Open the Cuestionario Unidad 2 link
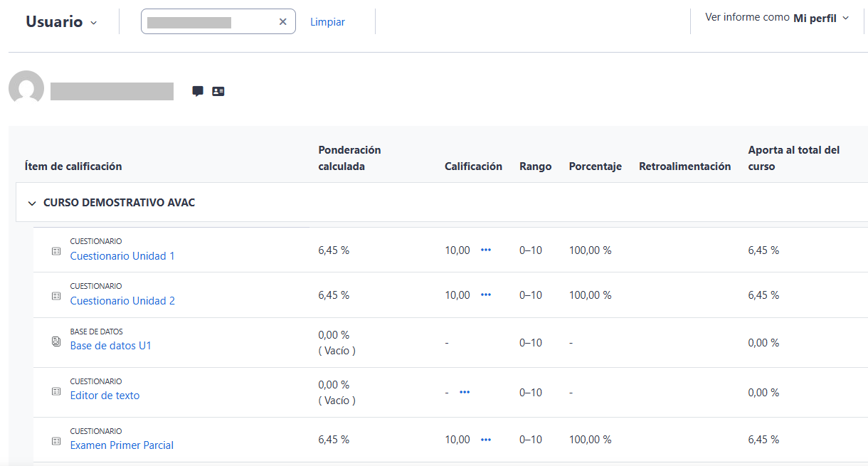The image size is (868, 466). [x=122, y=301]
